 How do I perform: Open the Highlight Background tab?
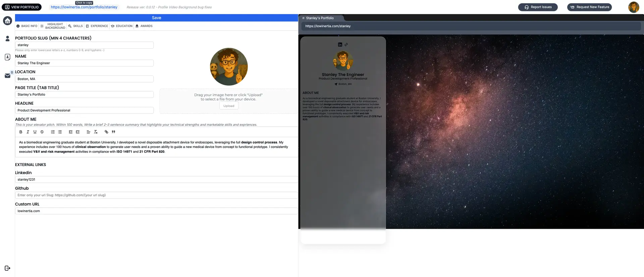pos(53,26)
